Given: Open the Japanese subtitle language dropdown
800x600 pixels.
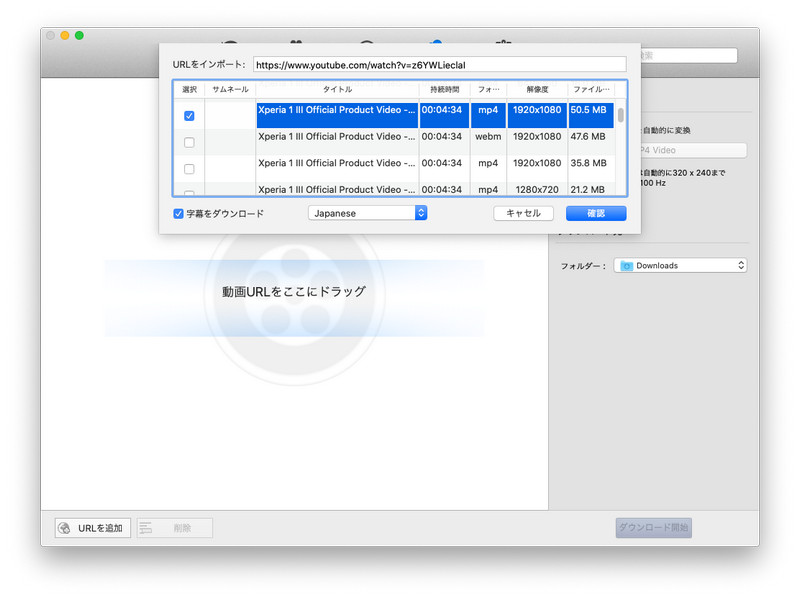Looking at the screenshot, I should coord(367,213).
